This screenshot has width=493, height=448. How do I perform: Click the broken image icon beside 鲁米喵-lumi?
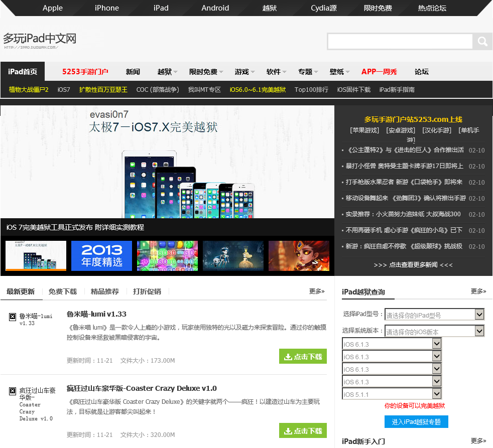pos(12,317)
